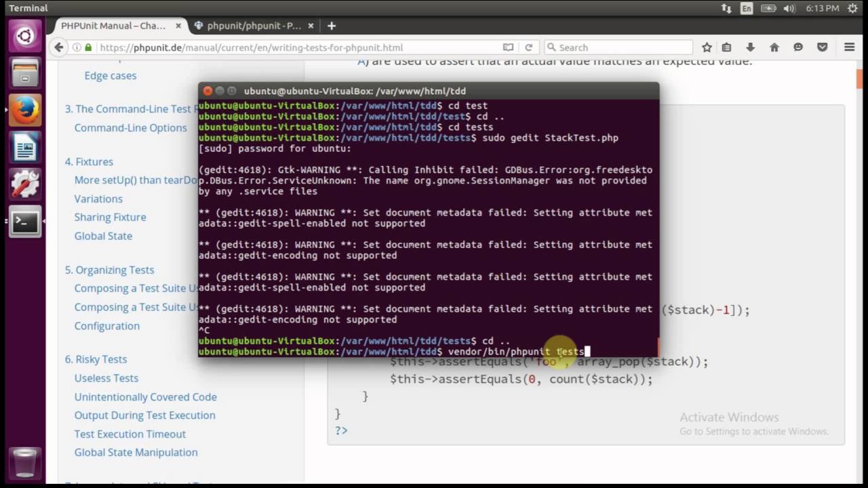Open Unintentionally Covered Code link

tap(146, 396)
